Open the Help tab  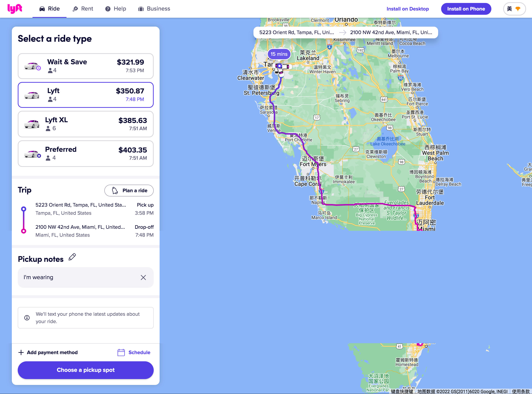115,9
